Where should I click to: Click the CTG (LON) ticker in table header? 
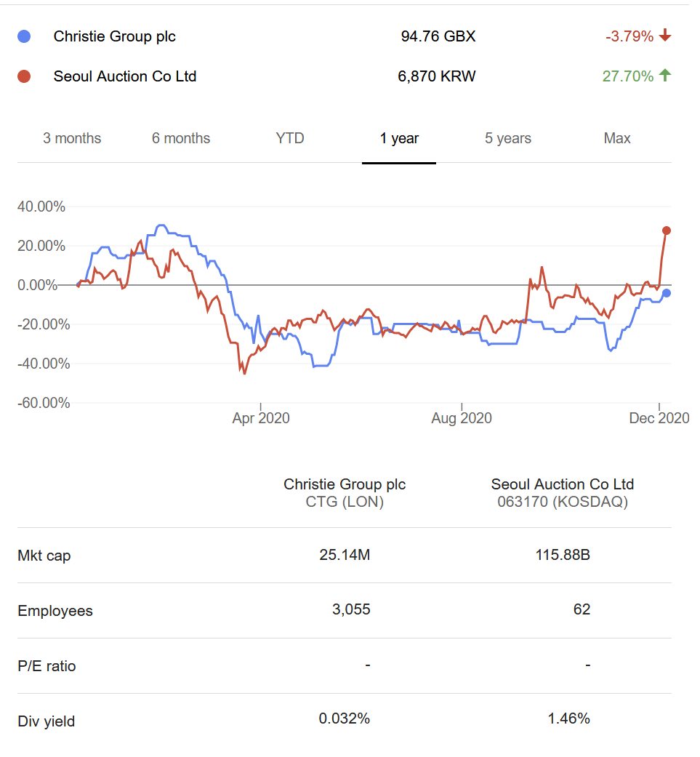tap(345, 502)
